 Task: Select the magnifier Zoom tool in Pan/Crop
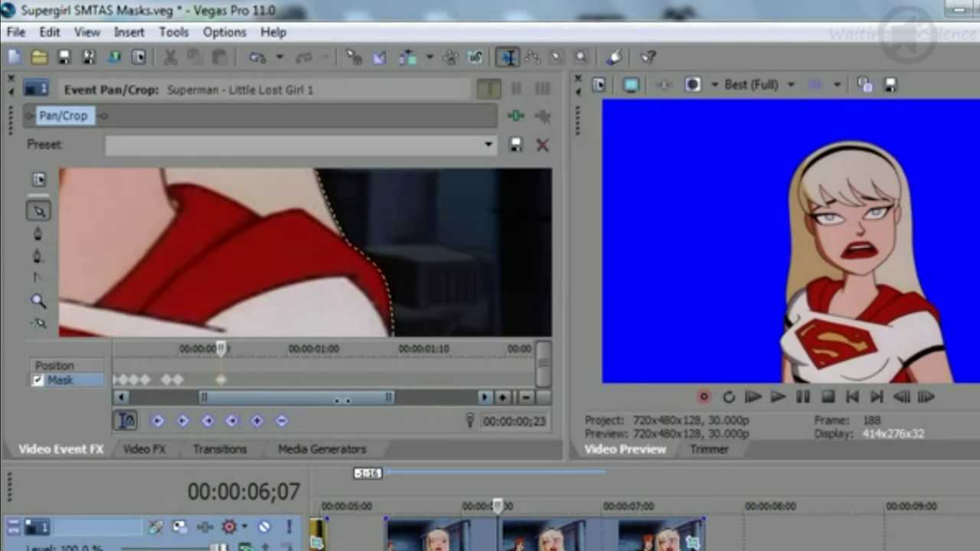[x=39, y=301]
